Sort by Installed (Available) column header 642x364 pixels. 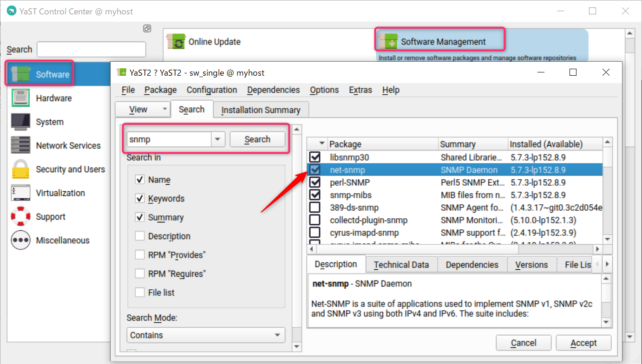coord(555,144)
